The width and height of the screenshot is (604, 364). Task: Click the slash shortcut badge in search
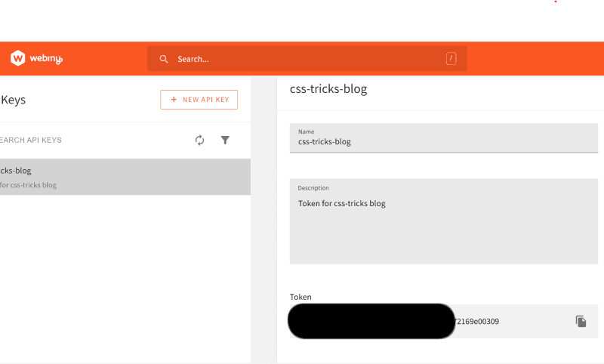click(x=451, y=59)
